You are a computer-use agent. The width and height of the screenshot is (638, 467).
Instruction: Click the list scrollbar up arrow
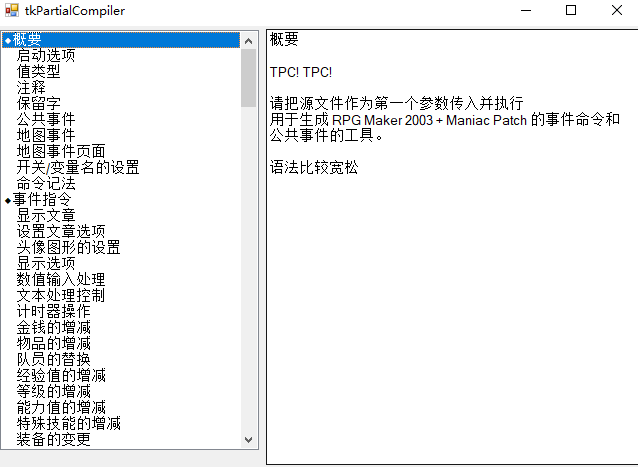click(x=249, y=41)
